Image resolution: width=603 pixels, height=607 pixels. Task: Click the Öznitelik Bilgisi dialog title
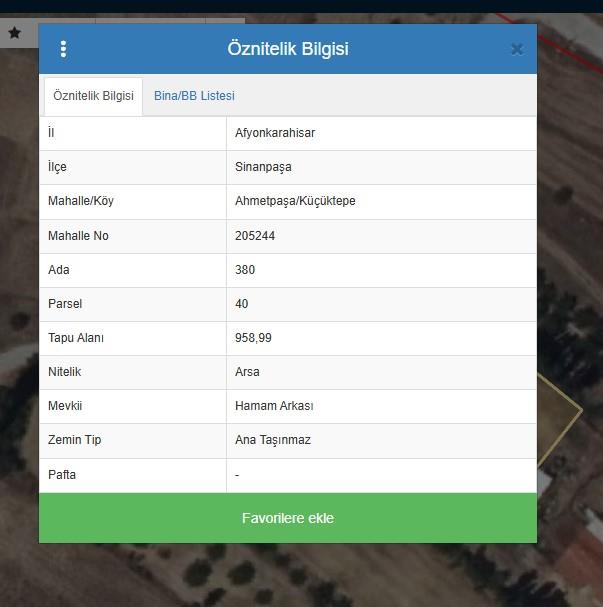click(288, 49)
